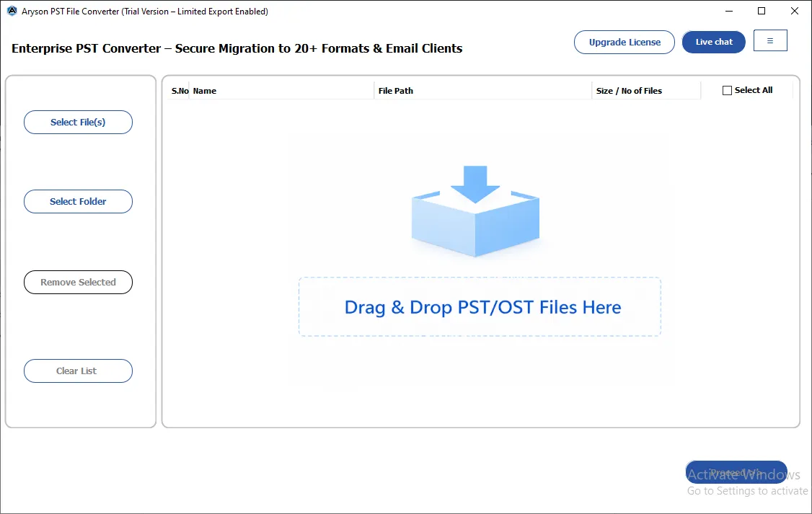
Task: Click the File Path column header
Action: [482, 91]
